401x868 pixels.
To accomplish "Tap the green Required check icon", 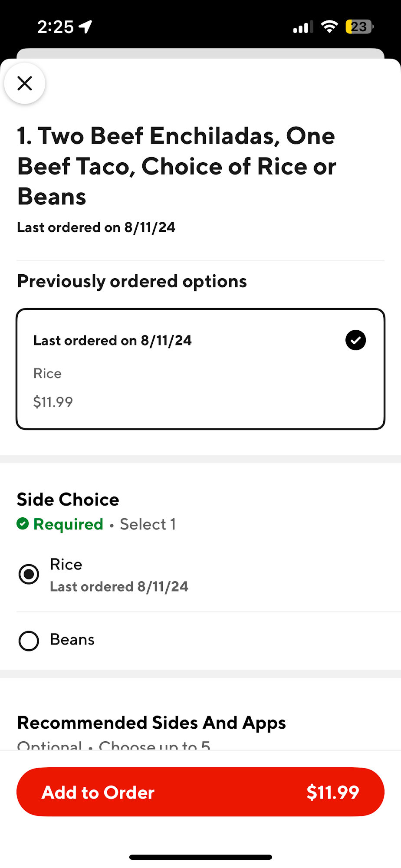I will [x=23, y=524].
